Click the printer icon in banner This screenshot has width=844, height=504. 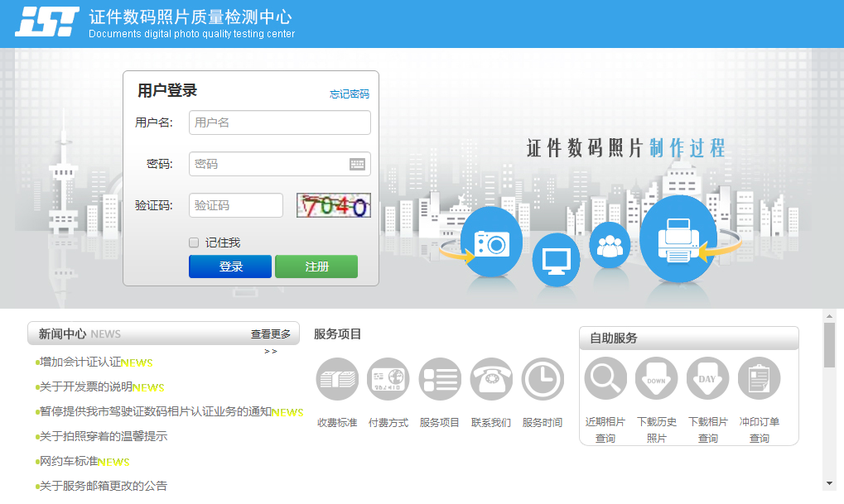click(x=678, y=239)
